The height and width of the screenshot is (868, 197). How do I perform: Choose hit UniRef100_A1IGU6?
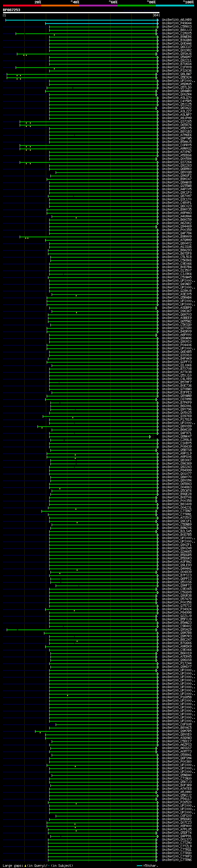[x=177, y=247]
